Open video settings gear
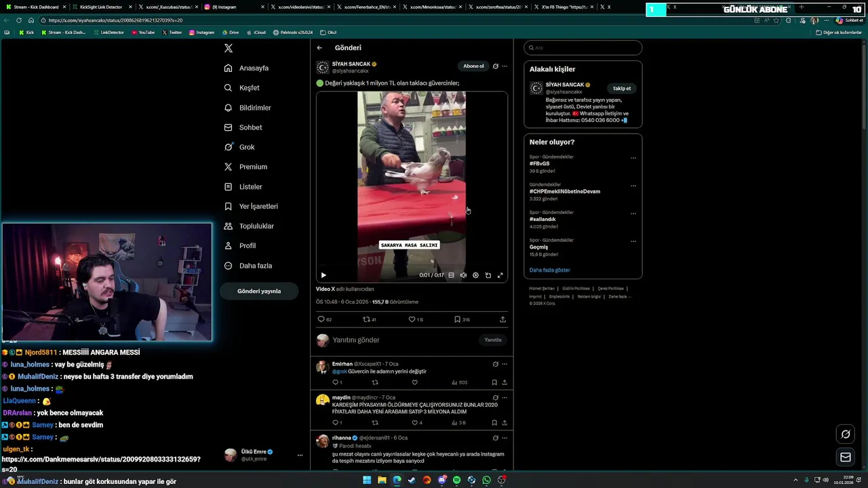Image resolution: width=868 pixels, height=488 pixels. 475,275
